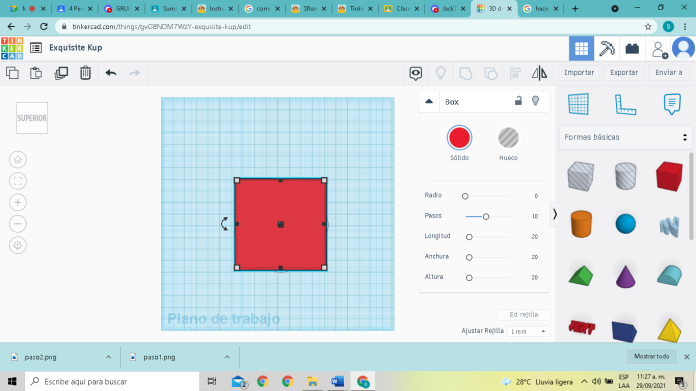This screenshot has width=696, height=391.
Task: Click Mostrar todo downloads button
Action: (652, 356)
